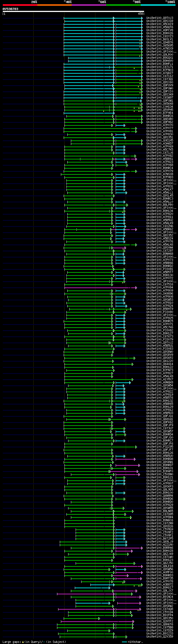
Task: Click the orange ~40% legend color bar
Action: (54, 5)
